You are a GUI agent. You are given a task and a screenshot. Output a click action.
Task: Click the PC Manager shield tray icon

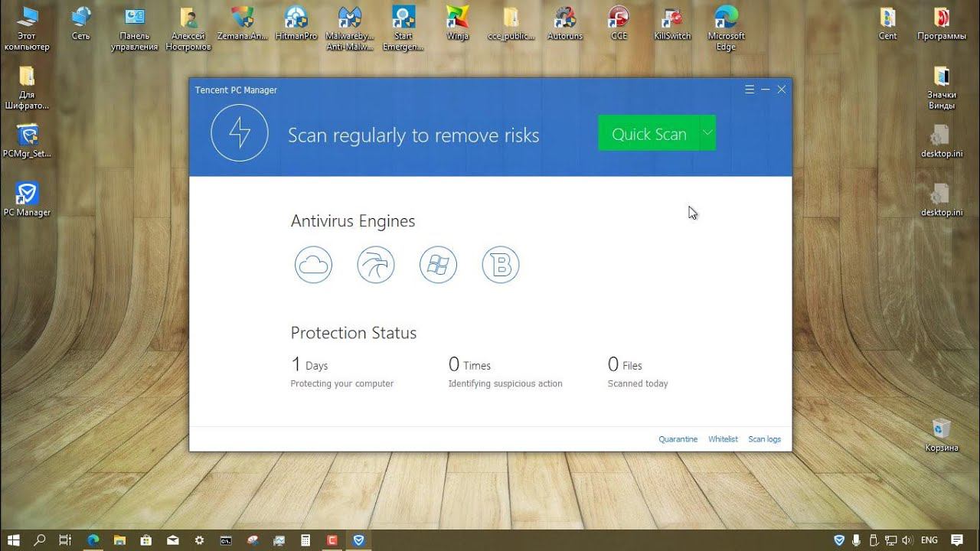tap(839, 540)
